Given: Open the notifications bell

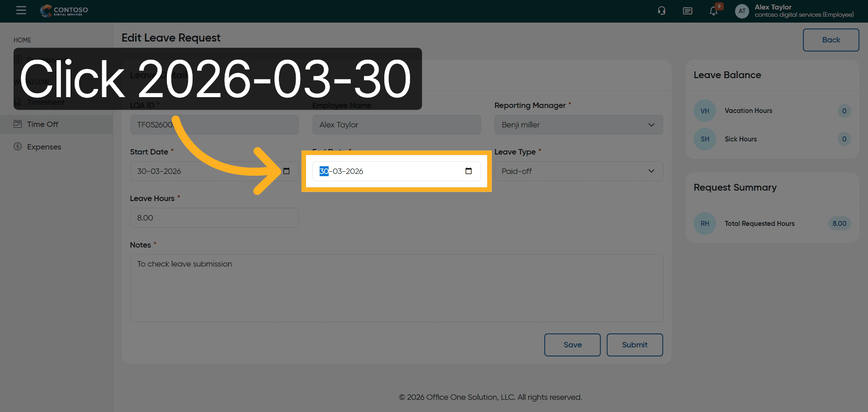Looking at the screenshot, I should coord(713,11).
